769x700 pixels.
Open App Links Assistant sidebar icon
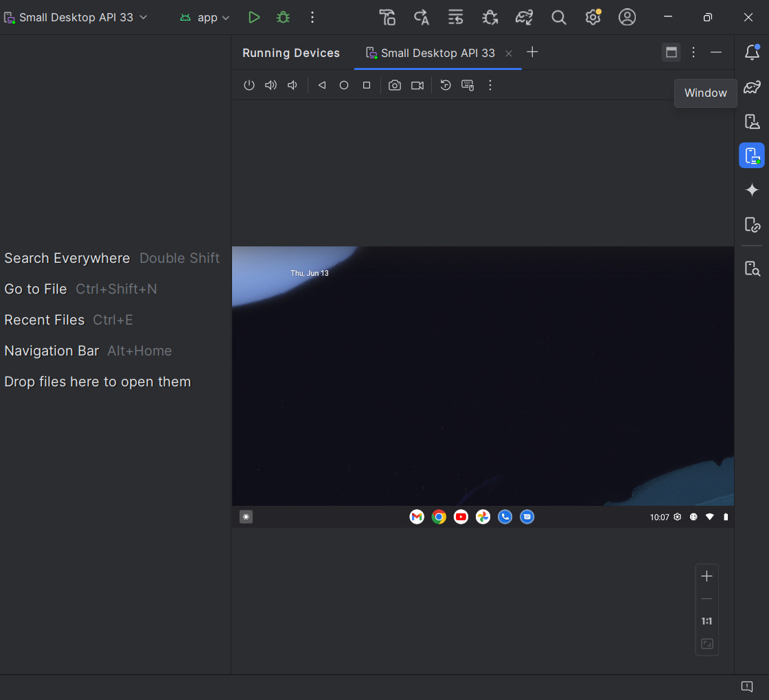(752, 224)
